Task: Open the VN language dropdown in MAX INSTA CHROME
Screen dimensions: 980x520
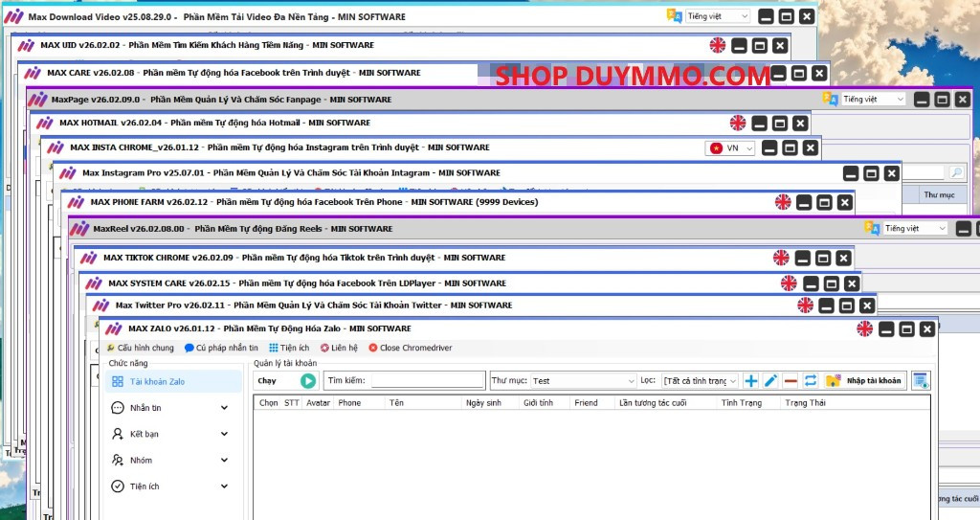Action: pos(730,148)
